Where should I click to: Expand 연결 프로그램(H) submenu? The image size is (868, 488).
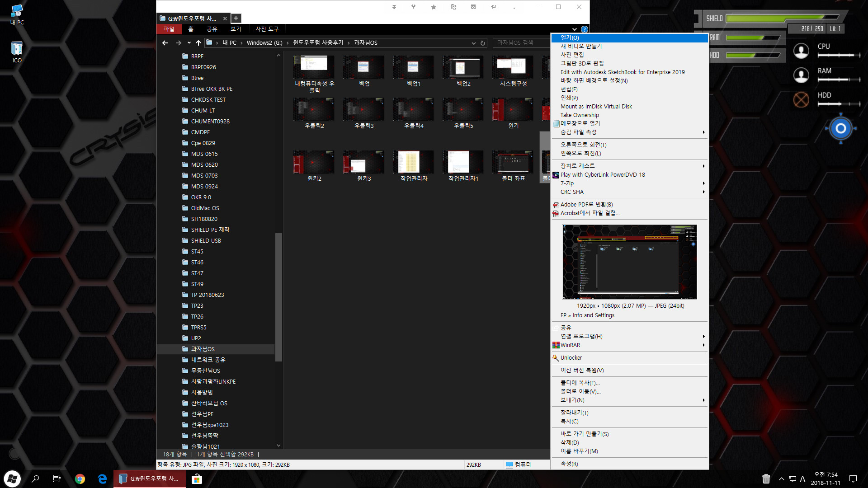point(629,336)
